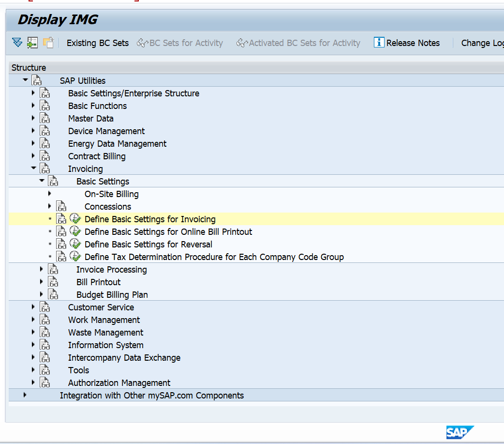Click Existing BC Sets button
The width and height of the screenshot is (504, 444).
point(98,43)
